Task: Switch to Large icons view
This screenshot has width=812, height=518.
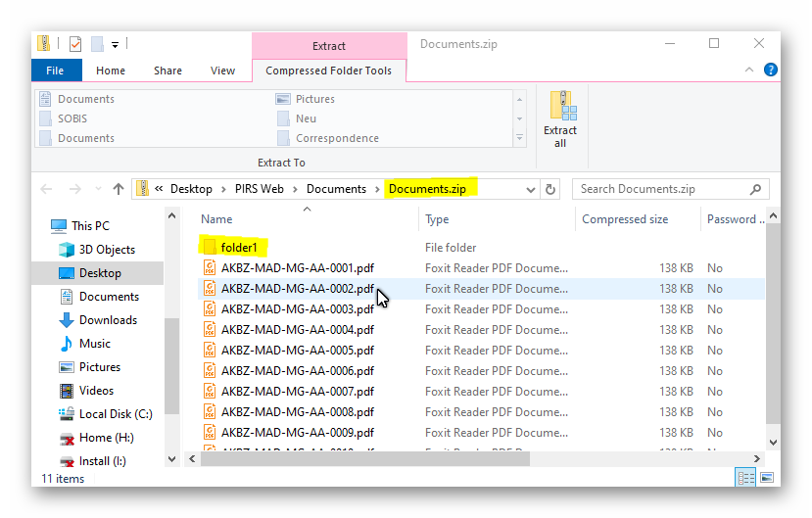Action: click(768, 478)
